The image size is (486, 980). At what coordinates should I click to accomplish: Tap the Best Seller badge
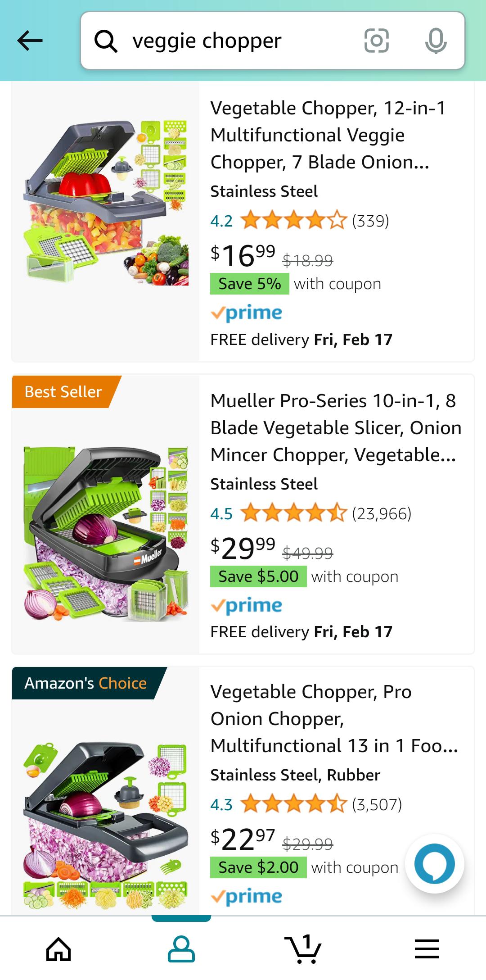coord(63,392)
